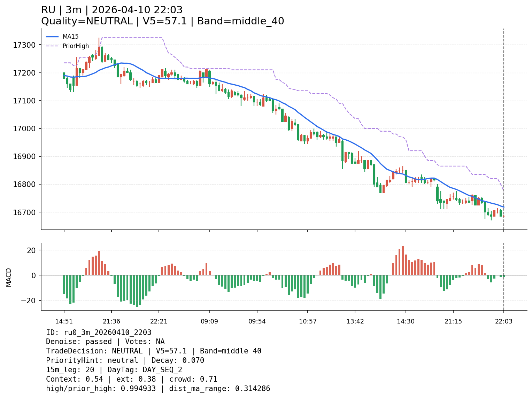The height and width of the screenshot is (398, 532).
Task: Click the Quality=NEUTRAL subtitle line
Action: point(162,21)
